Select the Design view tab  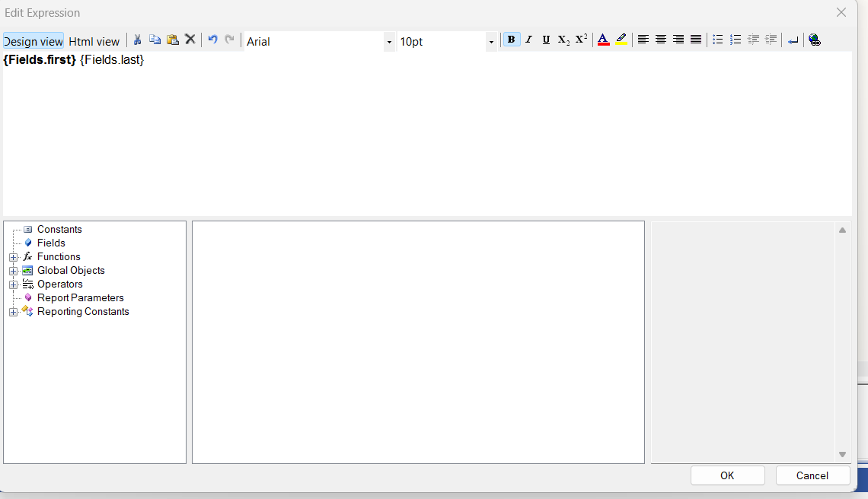34,42
